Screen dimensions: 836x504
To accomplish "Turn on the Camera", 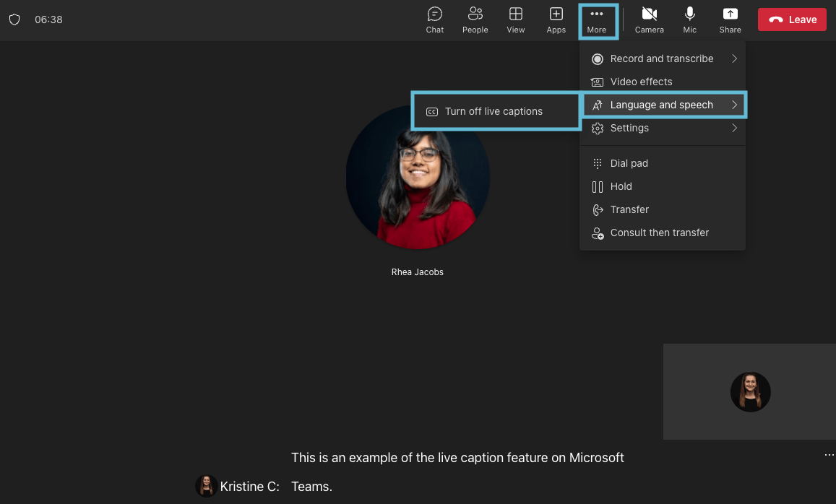I will pyautogui.click(x=648, y=19).
